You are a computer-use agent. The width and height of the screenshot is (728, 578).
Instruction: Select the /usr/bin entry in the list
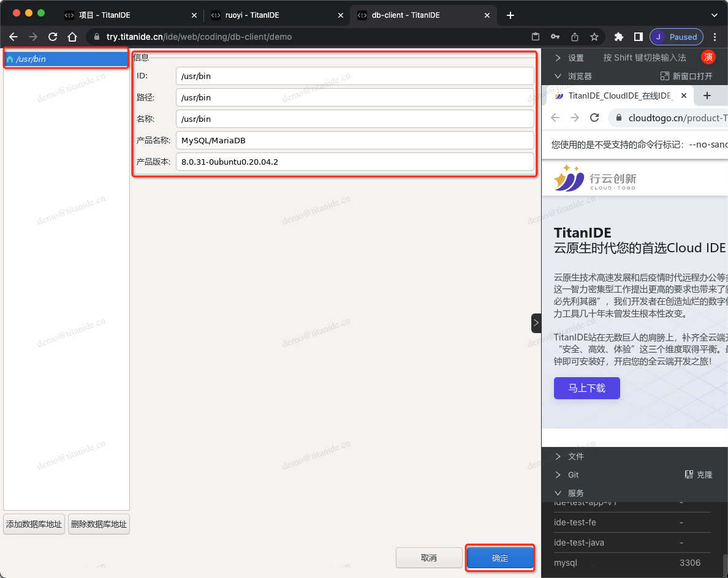click(66, 59)
